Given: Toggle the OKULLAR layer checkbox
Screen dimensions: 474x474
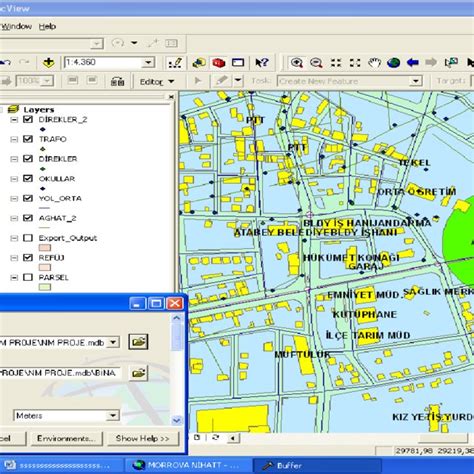Looking at the screenshot, I should coord(28,178).
